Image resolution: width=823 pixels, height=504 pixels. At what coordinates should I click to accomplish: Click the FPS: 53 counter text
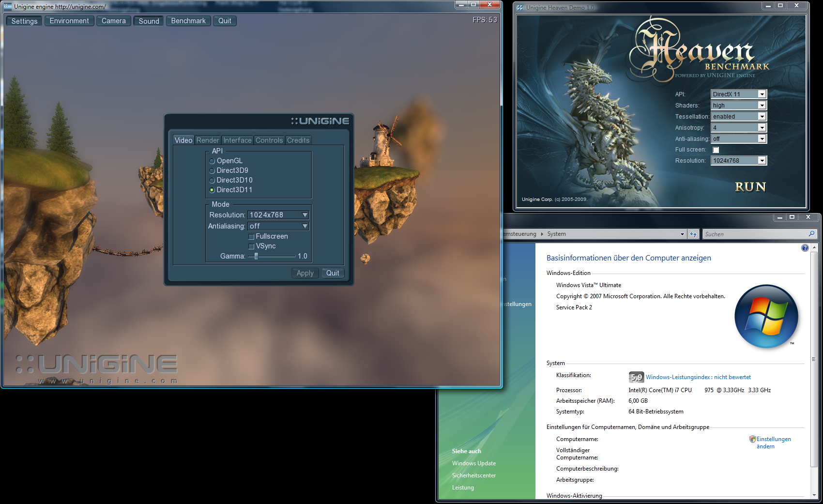coord(485,20)
